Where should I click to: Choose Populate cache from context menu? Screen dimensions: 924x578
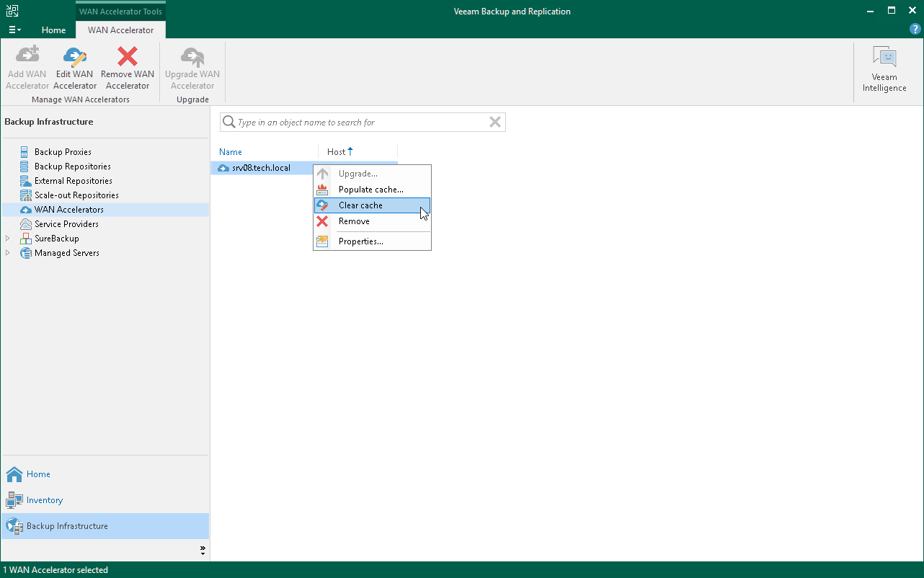tap(372, 190)
